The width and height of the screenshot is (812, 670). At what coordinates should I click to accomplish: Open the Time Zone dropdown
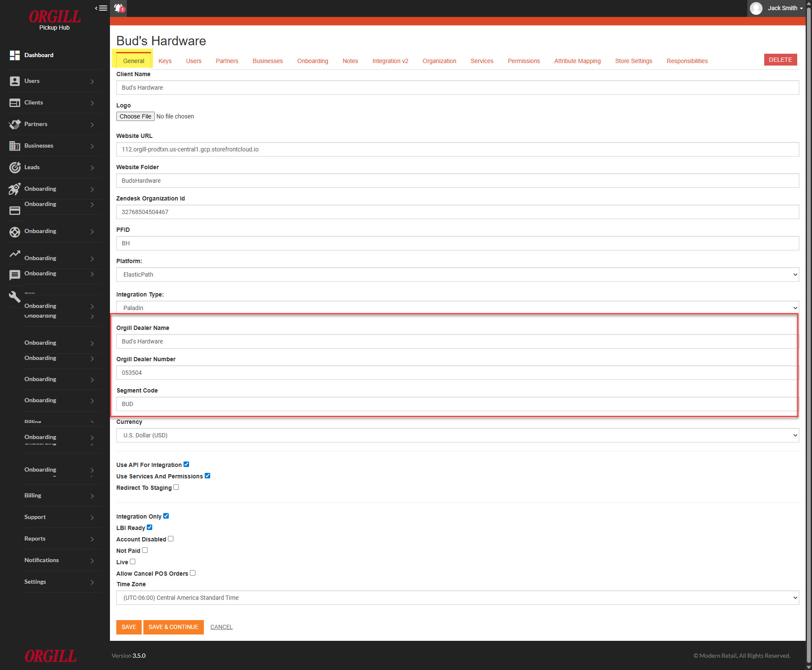(458, 598)
